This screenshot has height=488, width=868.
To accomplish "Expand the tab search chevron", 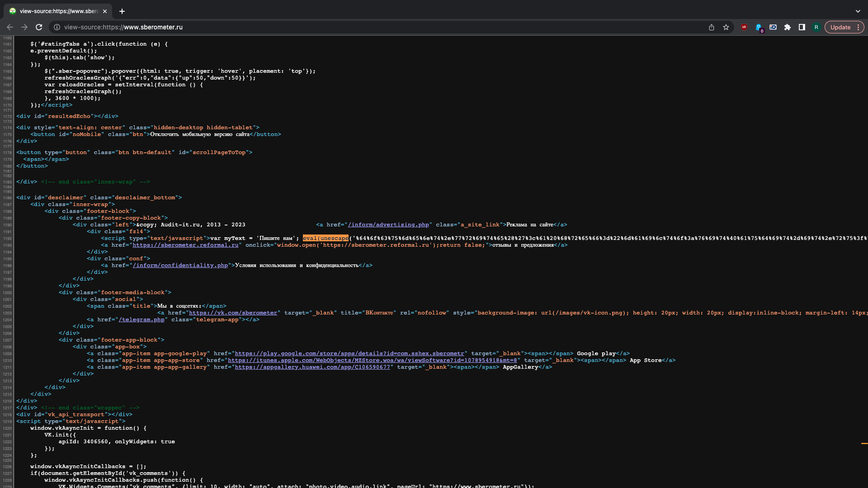I will click(858, 11).
